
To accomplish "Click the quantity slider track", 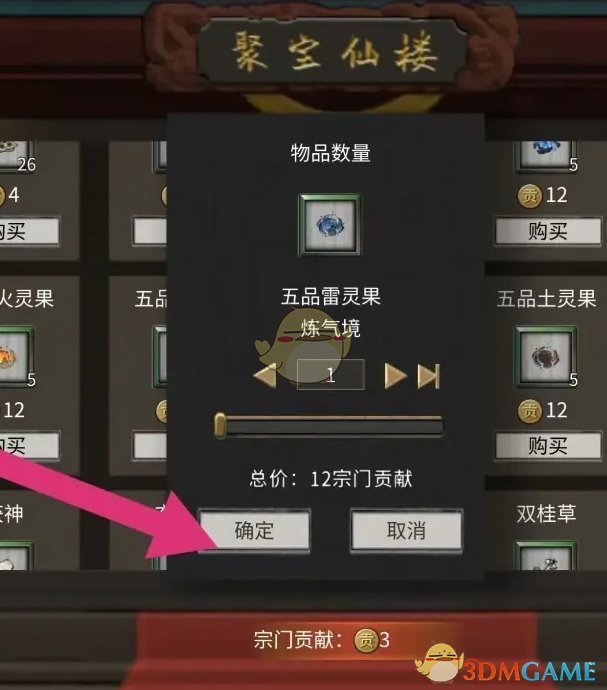I will pos(330,426).
